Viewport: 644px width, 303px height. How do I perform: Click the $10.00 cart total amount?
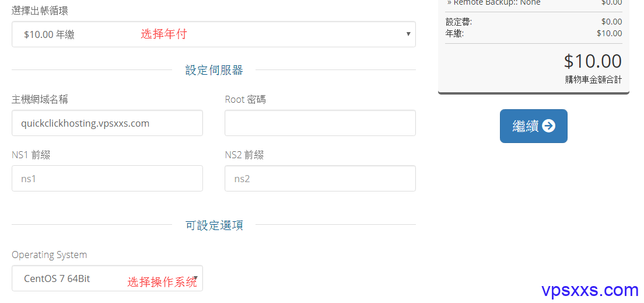pyautogui.click(x=593, y=61)
